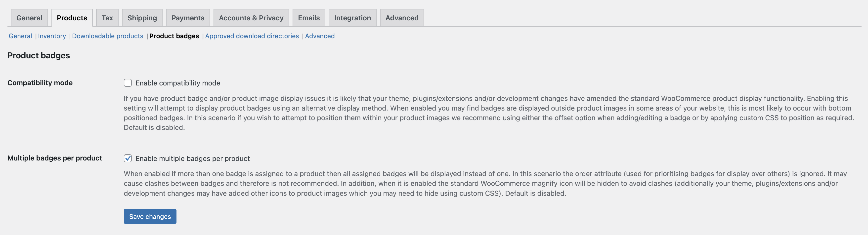Switch to the Emails tab
This screenshot has height=235, width=868.
tap(309, 18)
